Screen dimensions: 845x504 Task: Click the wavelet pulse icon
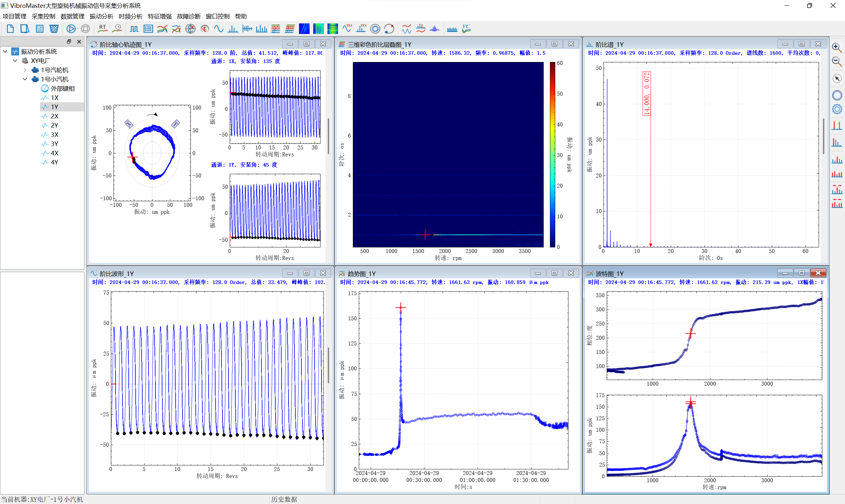coord(435,29)
